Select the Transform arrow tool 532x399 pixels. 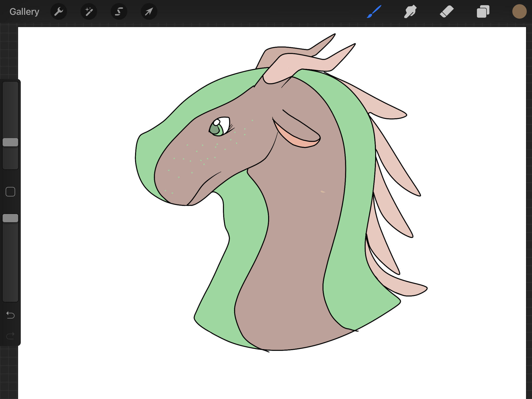pos(149,12)
